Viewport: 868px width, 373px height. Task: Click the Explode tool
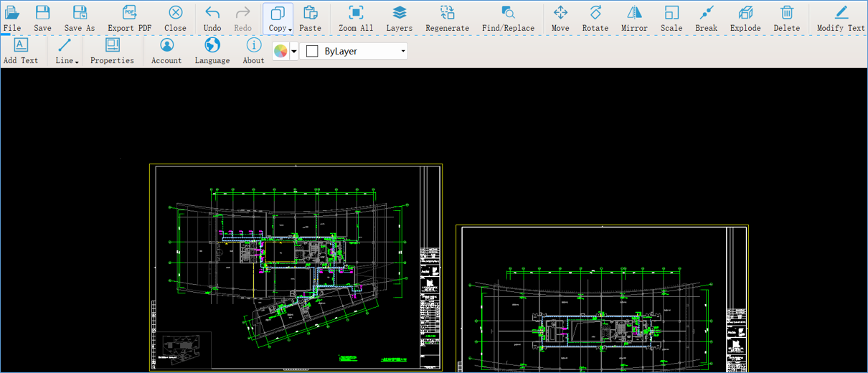(745, 19)
